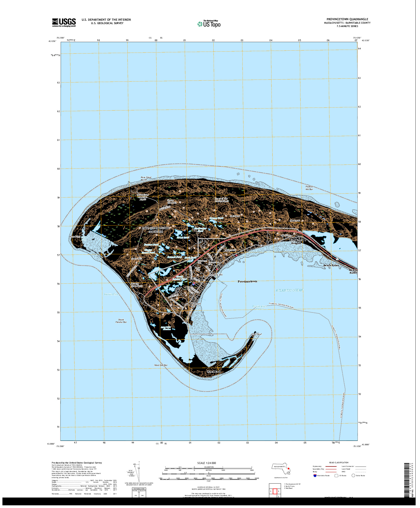Click the '7.5-MINUTE SERIES' text
This screenshot has height=508, width=420.
[x=347, y=26]
